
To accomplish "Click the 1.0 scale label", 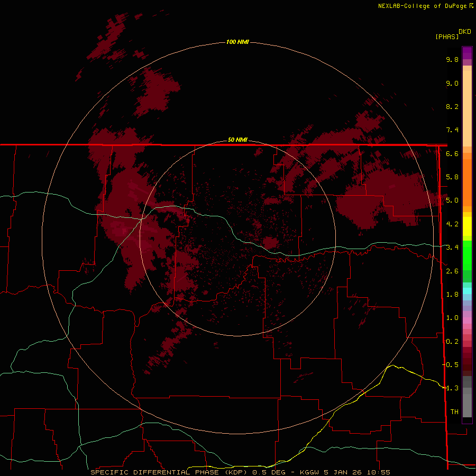I will 452,318.
